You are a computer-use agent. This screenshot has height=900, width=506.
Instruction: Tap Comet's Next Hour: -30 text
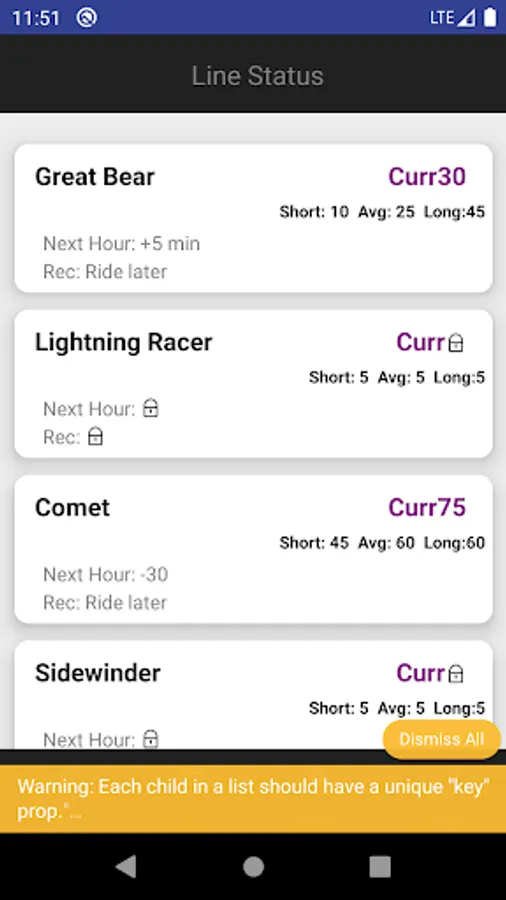click(106, 575)
